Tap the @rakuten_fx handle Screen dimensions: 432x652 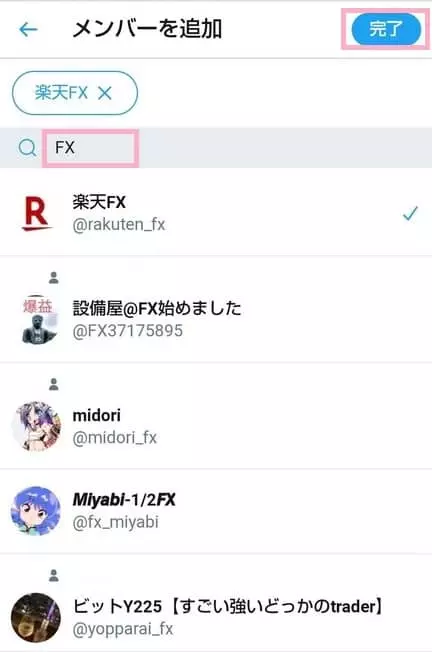pyautogui.click(x=119, y=225)
